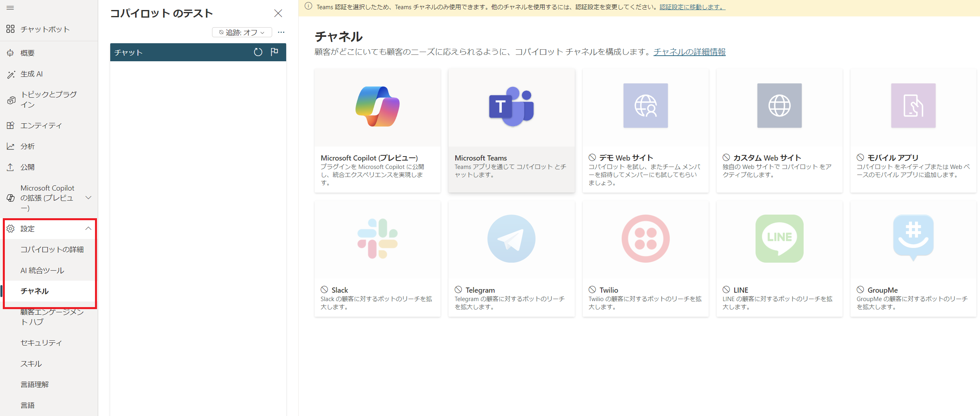The height and width of the screenshot is (416, 980).
Task: Click the Microsoft Teams card title
Action: pyautogui.click(x=481, y=158)
